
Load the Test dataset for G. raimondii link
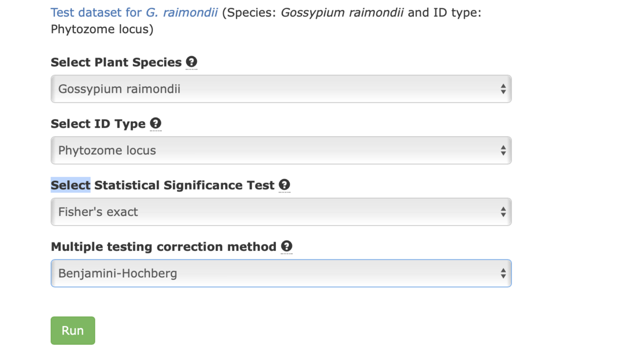(134, 12)
